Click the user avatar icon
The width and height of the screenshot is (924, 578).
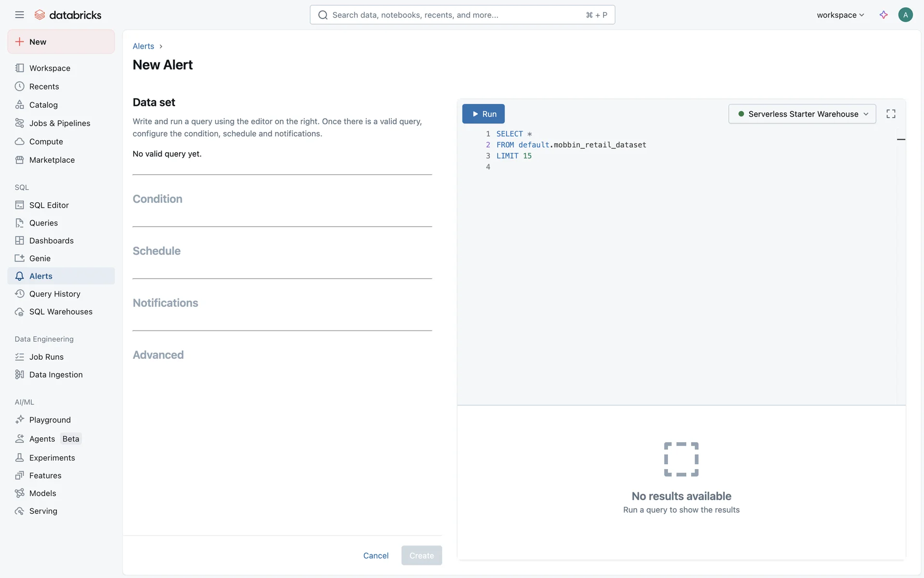[x=905, y=15]
